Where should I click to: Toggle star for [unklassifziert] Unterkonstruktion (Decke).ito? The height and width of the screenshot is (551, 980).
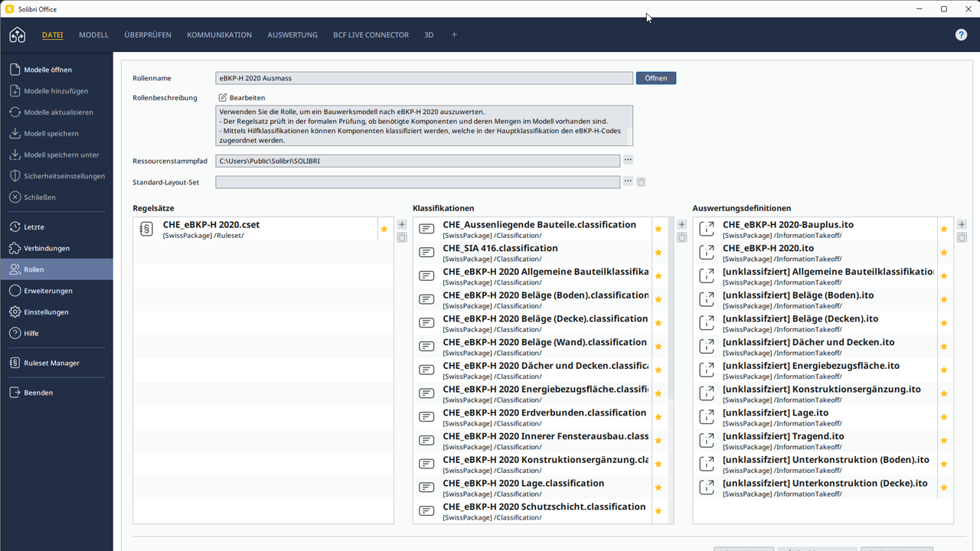(x=944, y=487)
